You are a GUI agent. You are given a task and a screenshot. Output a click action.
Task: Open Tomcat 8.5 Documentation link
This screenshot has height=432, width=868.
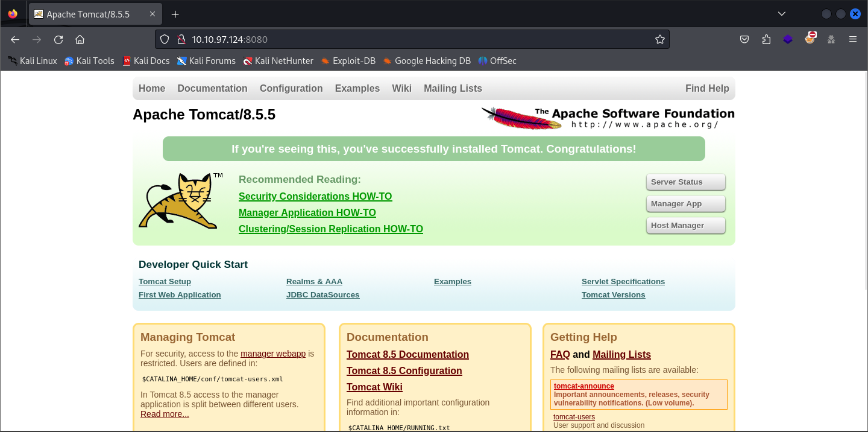coord(407,355)
